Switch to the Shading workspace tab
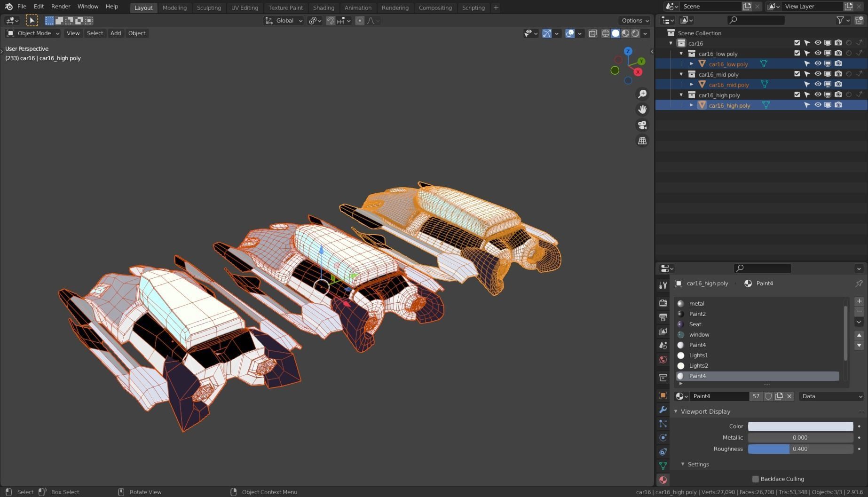Screen dimensions: 868x497 click(324, 8)
